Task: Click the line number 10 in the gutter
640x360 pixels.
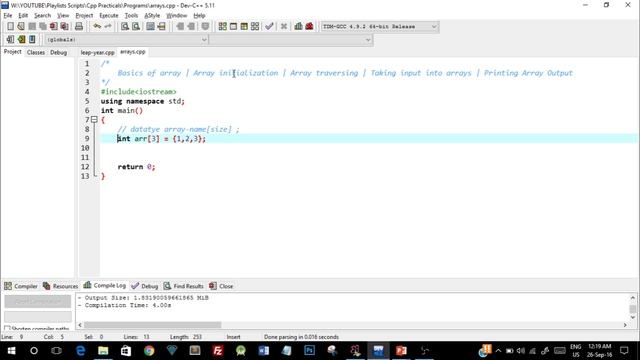Action: point(85,148)
